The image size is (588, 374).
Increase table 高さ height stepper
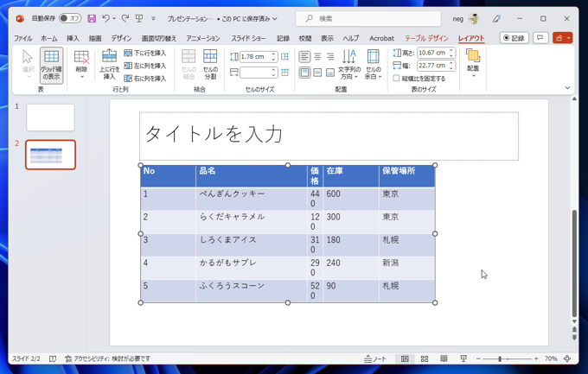pyautogui.click(x=451, y=51)
